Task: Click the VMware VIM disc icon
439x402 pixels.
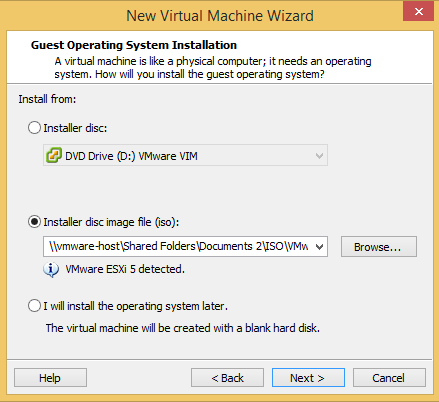Action: 54,155
